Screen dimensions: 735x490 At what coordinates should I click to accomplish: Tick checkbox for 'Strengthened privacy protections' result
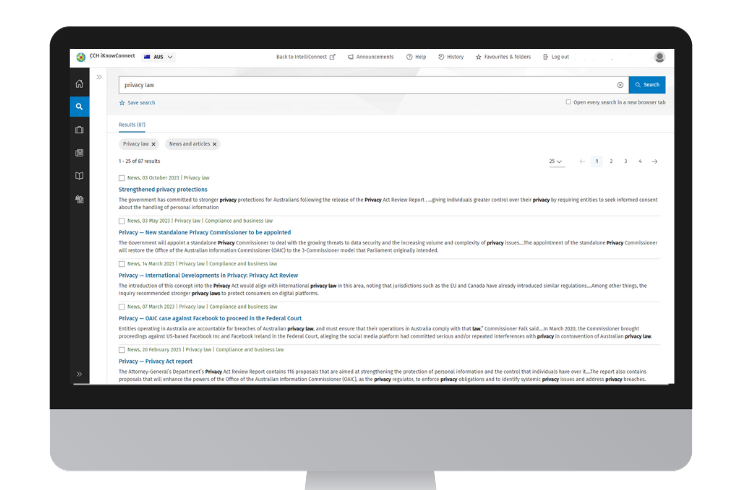tap(122, 178)
